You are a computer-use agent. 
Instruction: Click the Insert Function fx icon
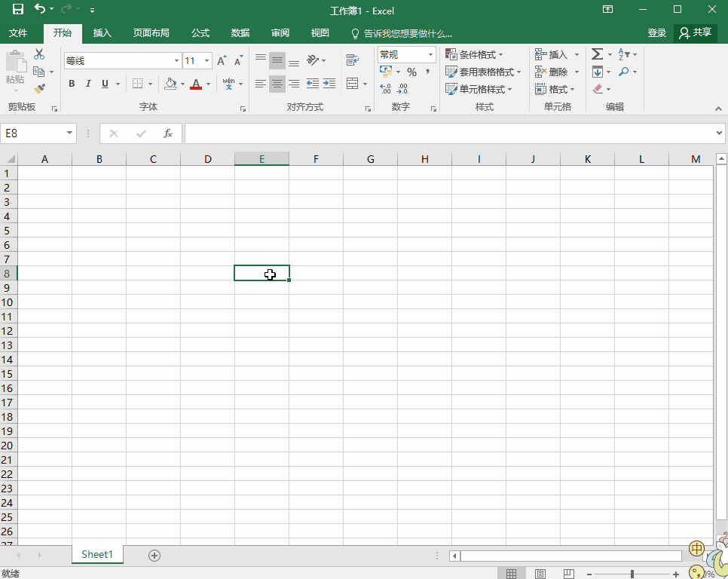point(168,133)
